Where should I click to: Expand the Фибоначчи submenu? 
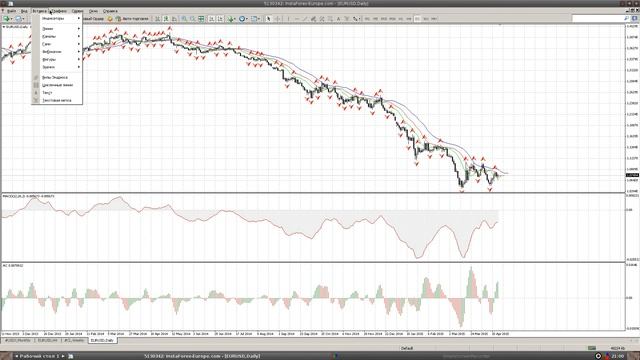[57, 51]
